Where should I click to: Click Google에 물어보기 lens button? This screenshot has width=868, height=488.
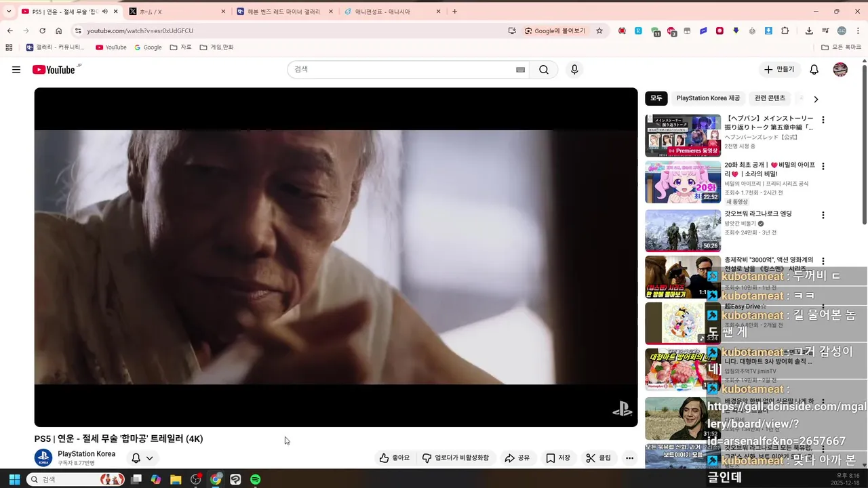[555, 30]
